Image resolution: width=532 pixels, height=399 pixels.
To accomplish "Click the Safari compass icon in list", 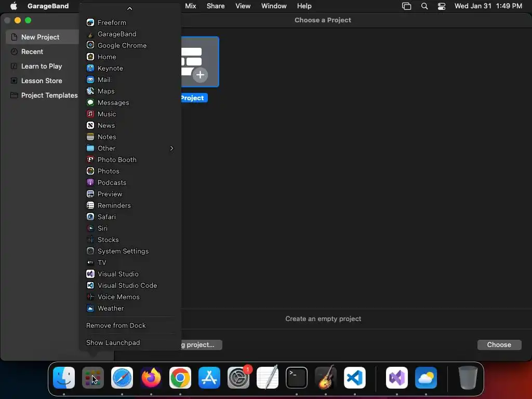I will 90,217.
